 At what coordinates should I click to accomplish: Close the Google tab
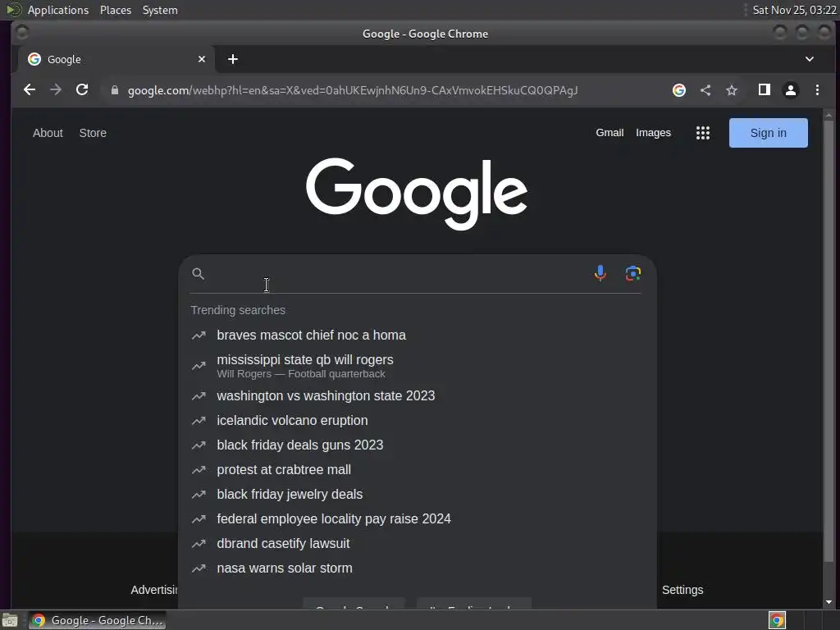pos(202,59)
